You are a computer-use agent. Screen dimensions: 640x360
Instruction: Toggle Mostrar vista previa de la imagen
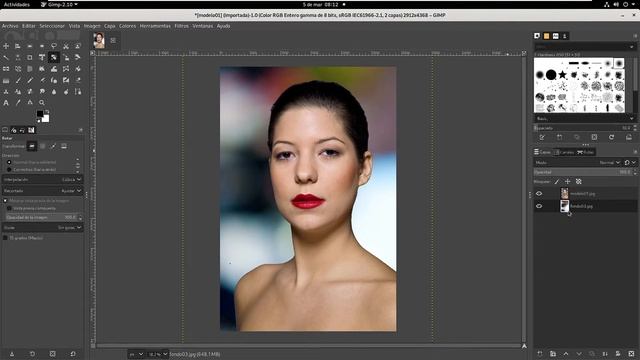click(x=5, y=201)
